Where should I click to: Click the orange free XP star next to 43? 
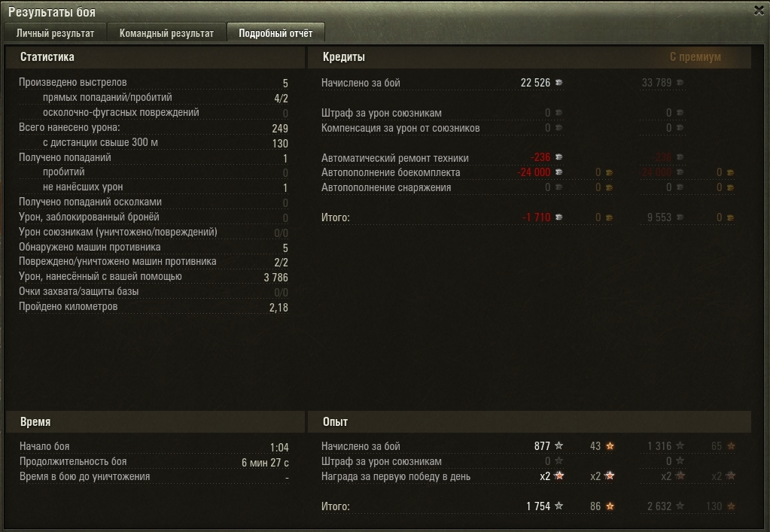click(x=610, y=445)
